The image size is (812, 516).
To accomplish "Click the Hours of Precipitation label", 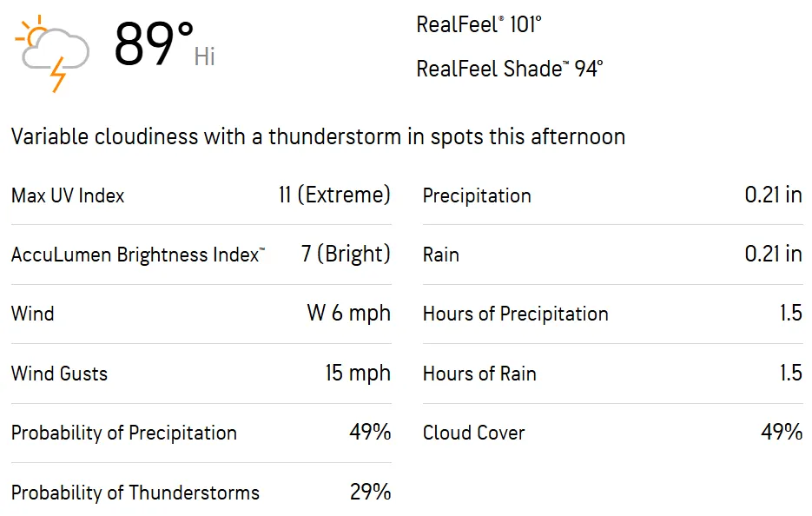I will coord(515,314).
